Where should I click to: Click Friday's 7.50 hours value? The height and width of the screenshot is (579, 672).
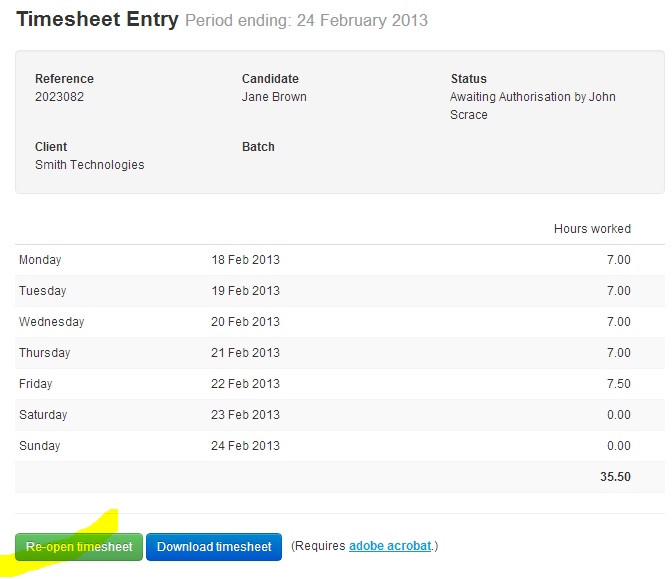pyautogui.click(x=618, y=384)
